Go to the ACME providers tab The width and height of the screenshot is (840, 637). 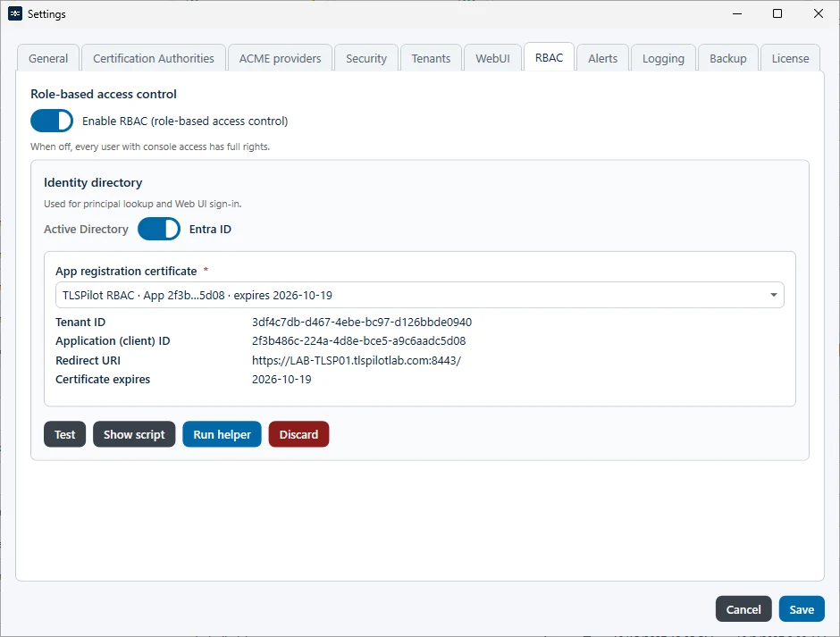click(x=281, y=58)
